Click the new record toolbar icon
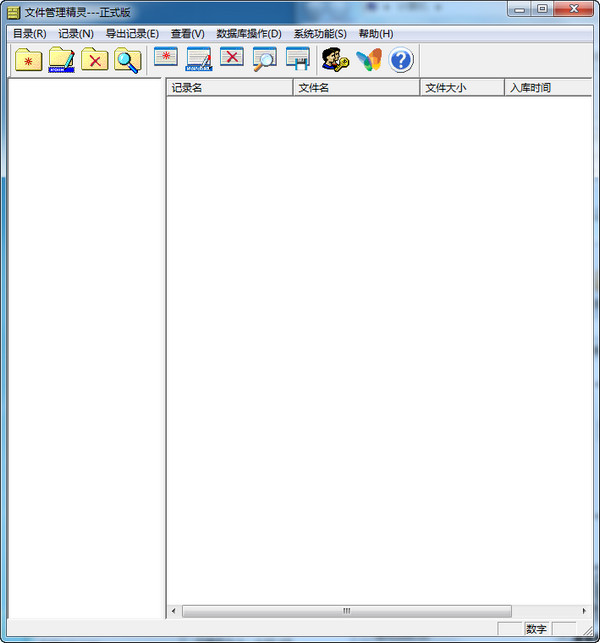This screenshot has height=643, width=600. click(x=166, y=59)
